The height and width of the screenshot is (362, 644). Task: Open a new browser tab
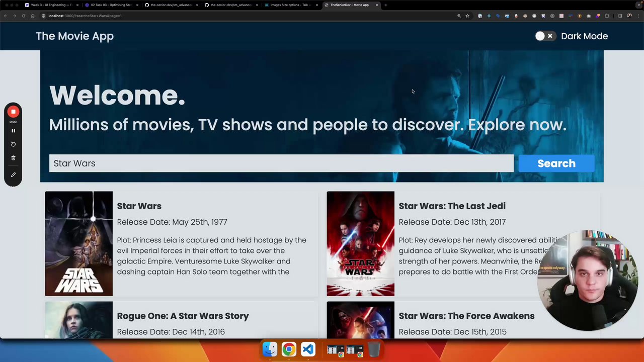tap(386, 5)
